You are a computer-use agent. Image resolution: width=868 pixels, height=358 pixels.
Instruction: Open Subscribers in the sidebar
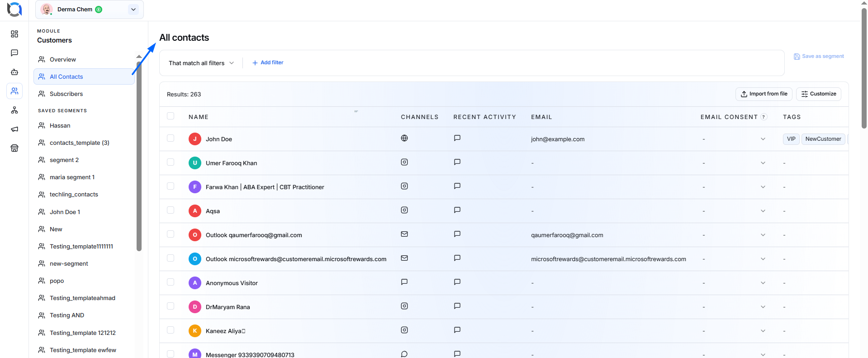(x=84, y=94)
